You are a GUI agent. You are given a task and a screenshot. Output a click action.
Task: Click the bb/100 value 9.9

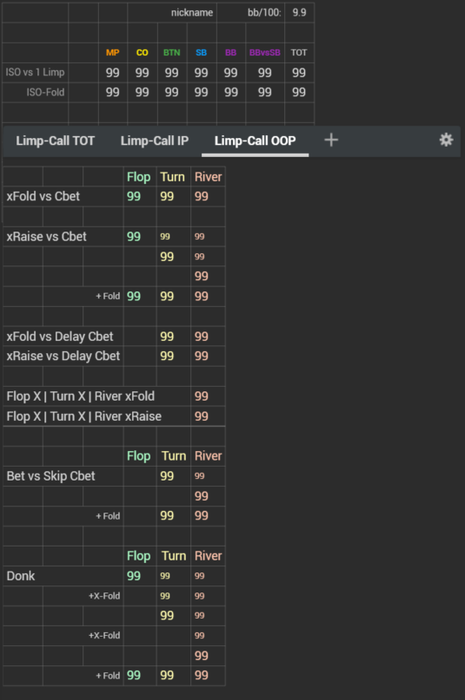[299, 12]
